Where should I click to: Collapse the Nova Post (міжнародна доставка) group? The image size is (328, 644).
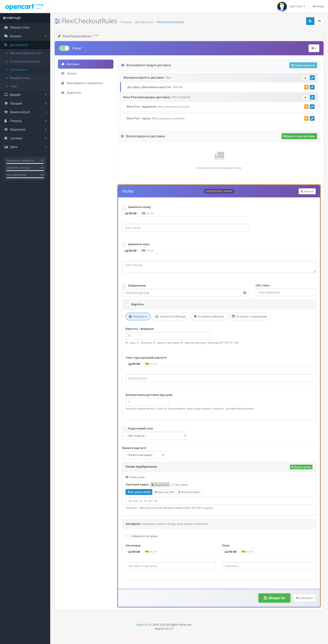tap(305, 97)
